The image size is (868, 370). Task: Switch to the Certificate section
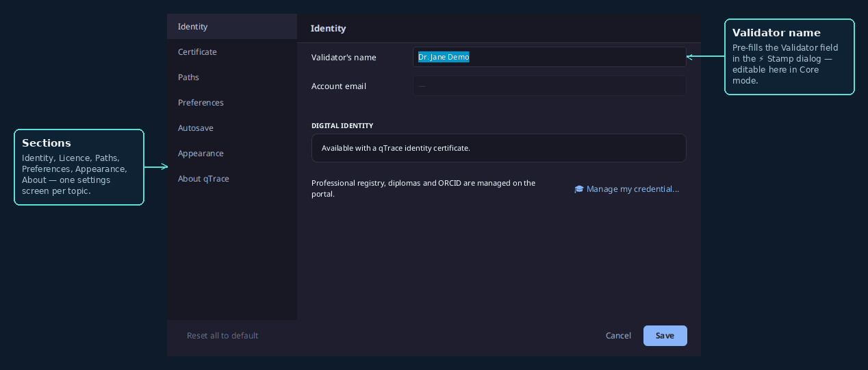click(x=232, y=52)
